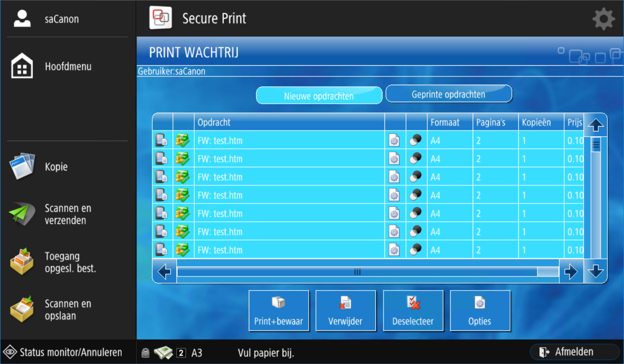The width and height of the screenshot is (624, 364).
Task: Click the Vul papier bij. status message
Action: [x=266, y=353]
